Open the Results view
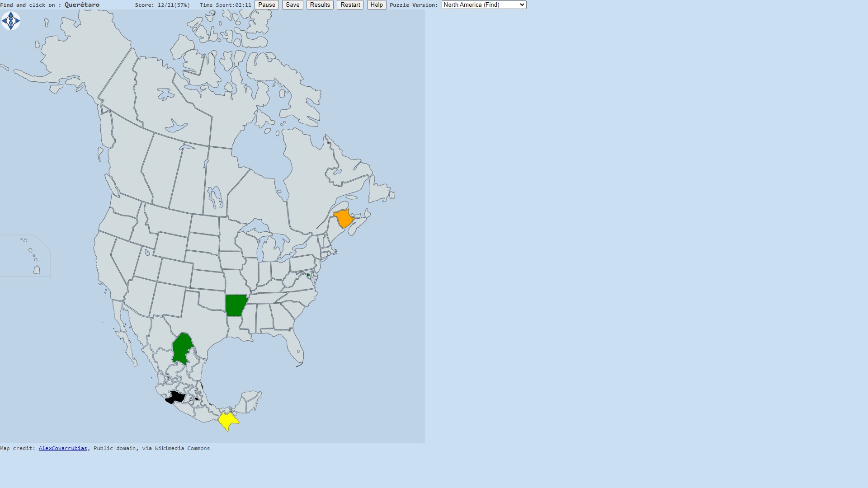The width and height of the screenshot is (868, 488). (320, 5)
